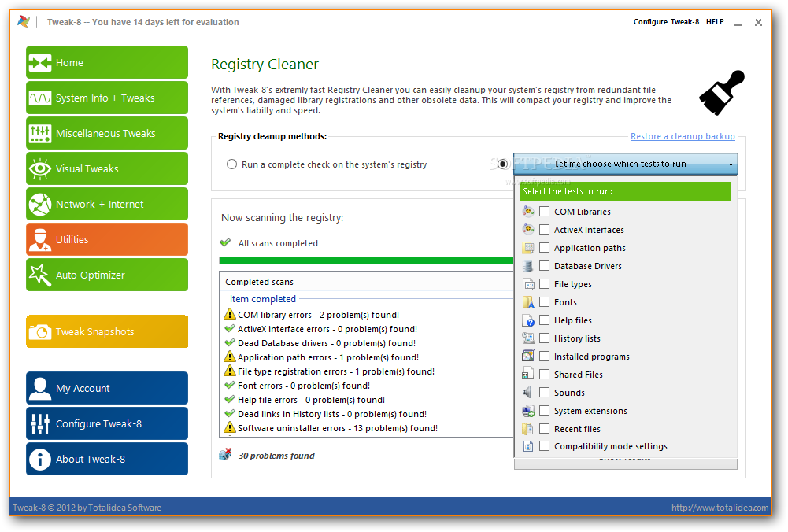Click the Help files icon

[528, 320]
